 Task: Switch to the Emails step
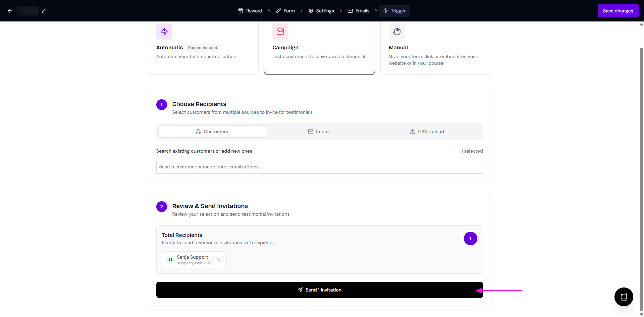click(x=359, y=11)
